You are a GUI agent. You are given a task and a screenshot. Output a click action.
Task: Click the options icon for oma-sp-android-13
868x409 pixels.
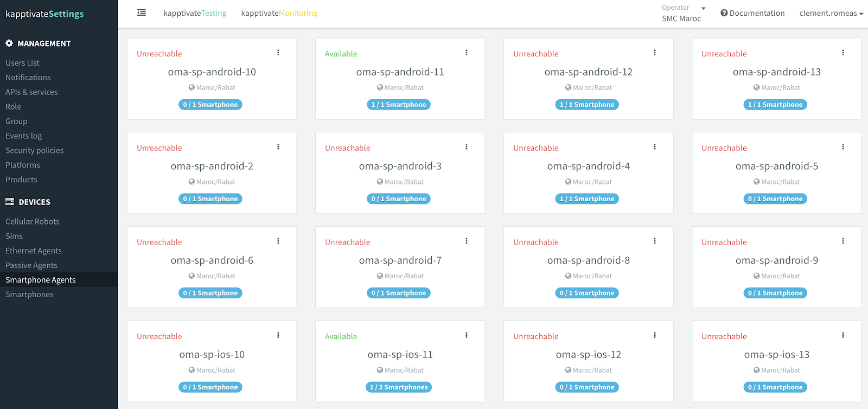843,53
